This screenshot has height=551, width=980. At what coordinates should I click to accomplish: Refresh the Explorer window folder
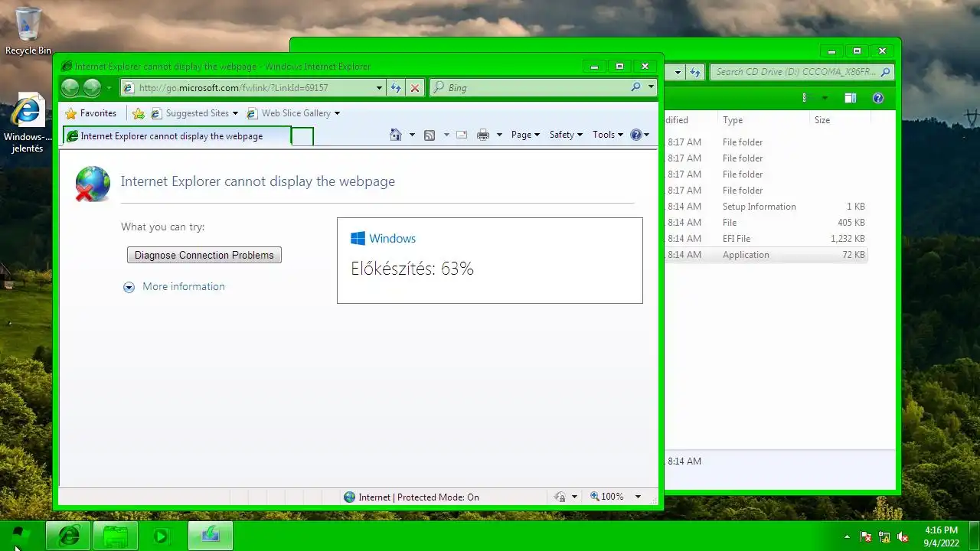pyautogui.click(x=694, y=72)
